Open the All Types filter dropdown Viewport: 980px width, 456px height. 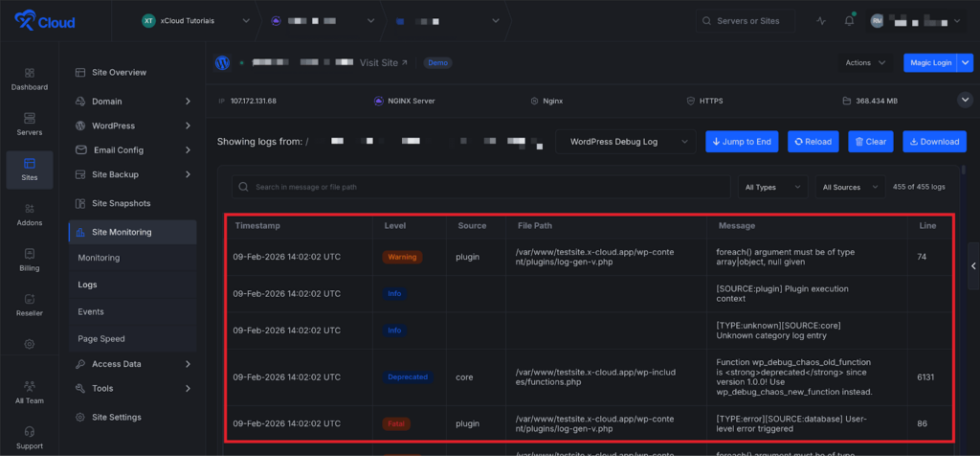click(771, 188)
